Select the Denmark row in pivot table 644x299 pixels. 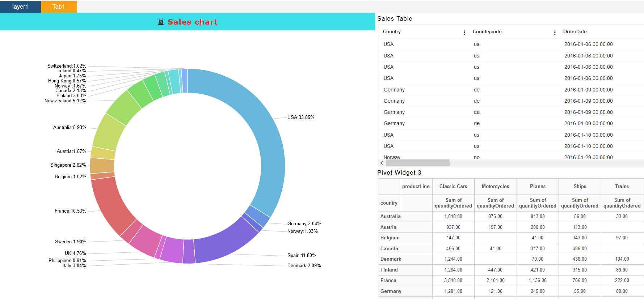click(x=511, y=259)
